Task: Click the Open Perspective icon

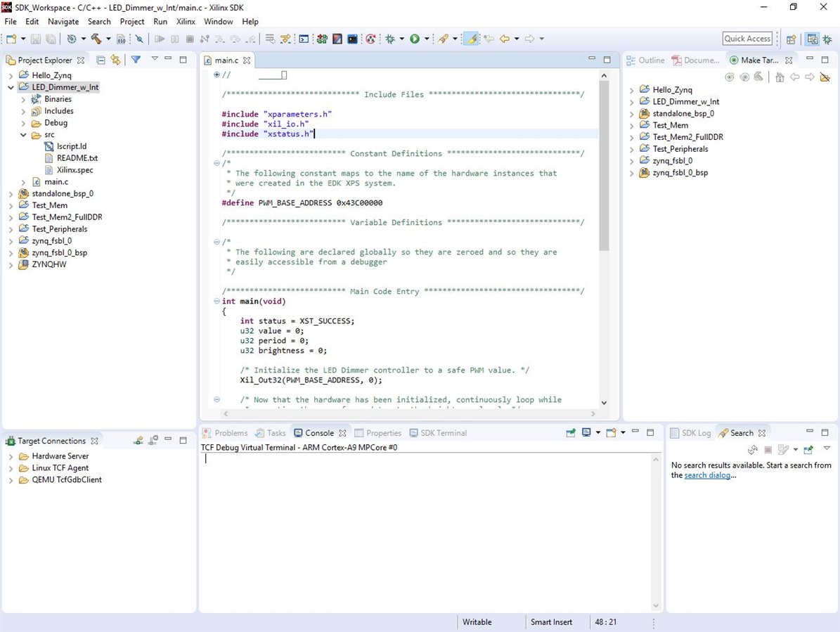Action: click(x=791, y=39)
